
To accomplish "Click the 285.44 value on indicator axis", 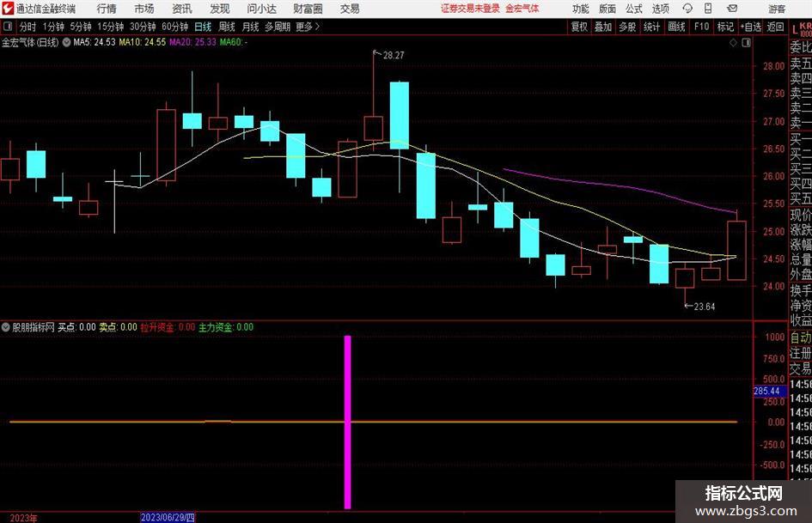I will (767, 391).
